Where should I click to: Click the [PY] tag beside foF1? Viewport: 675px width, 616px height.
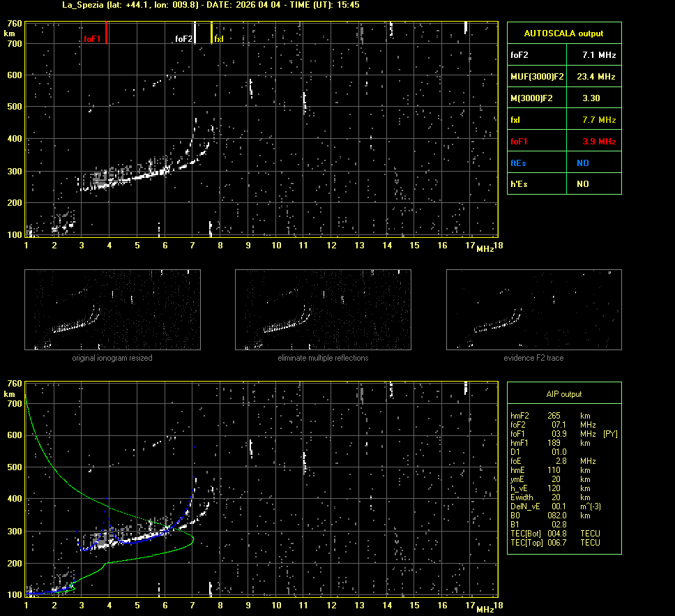pos(610,434)
